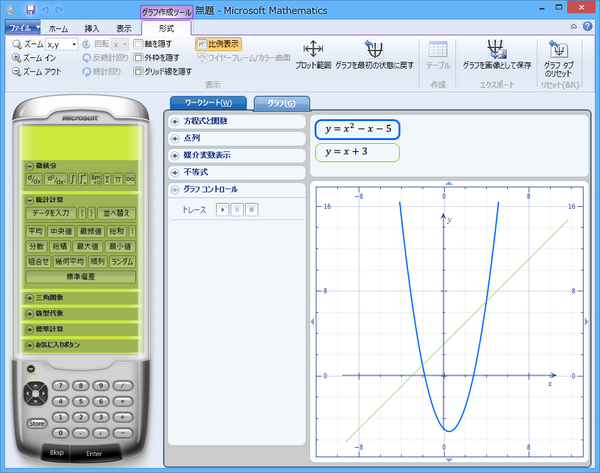This screenshot has width=600, height=473.
Task: Click ズーム アウト zoom out icon
Action: (16, 72)
